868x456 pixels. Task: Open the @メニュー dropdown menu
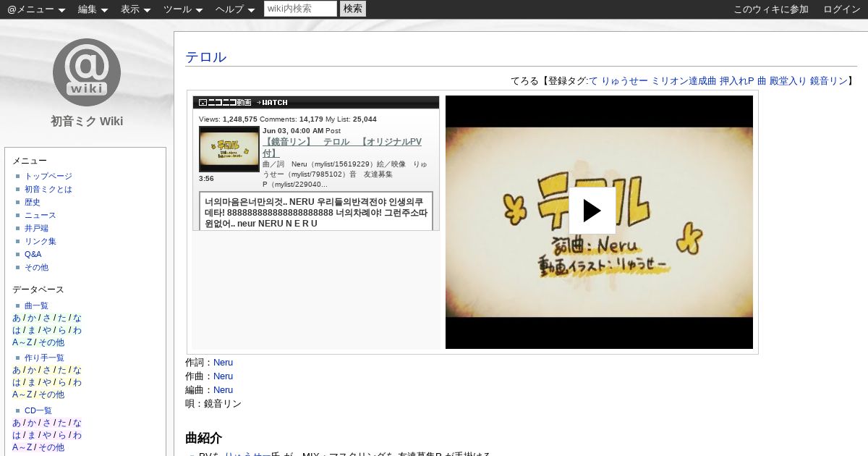(36, 9)
